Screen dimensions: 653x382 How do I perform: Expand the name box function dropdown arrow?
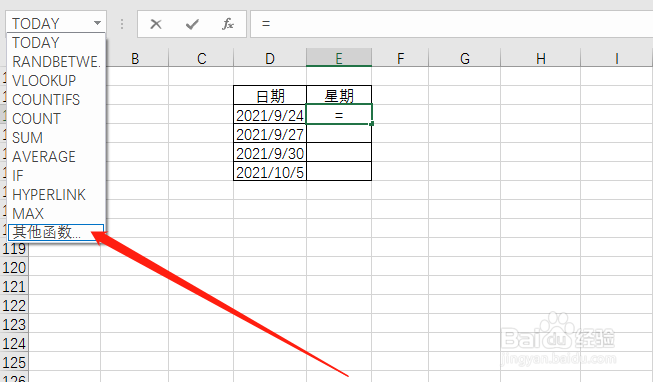click(x=97, y=23)
